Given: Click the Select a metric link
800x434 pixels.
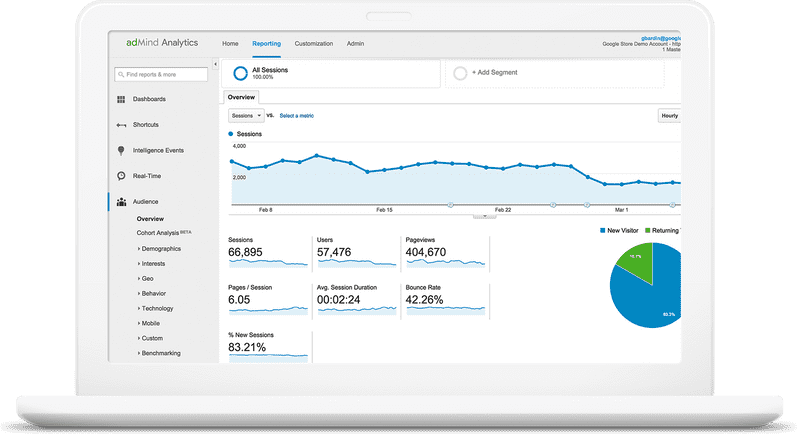Looking at the screenshot, I should [x=296, y=116].
